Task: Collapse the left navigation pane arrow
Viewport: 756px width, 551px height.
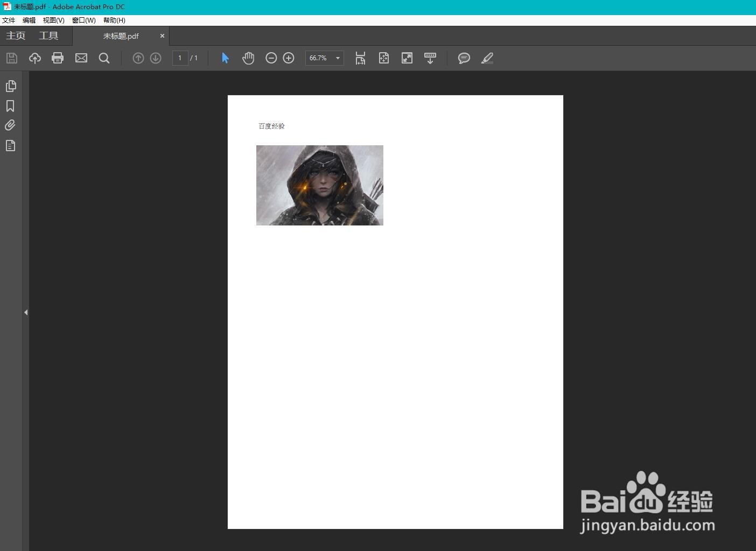Action: 26,312
